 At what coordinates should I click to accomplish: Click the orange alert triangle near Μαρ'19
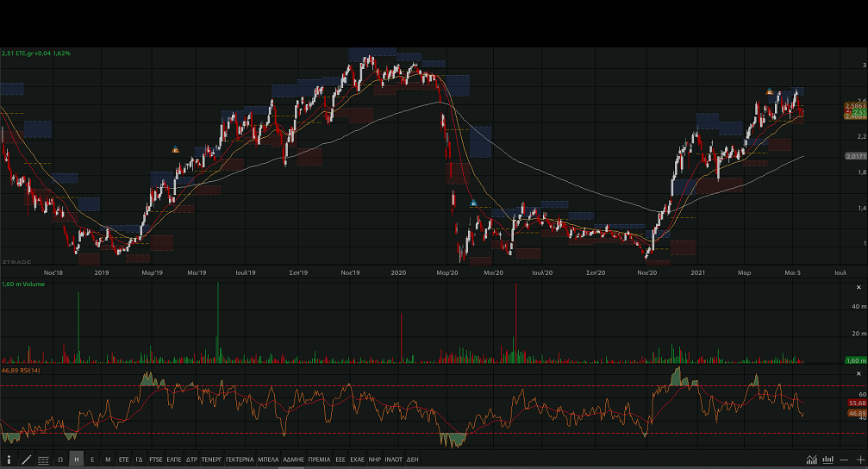tap(176, 150)
